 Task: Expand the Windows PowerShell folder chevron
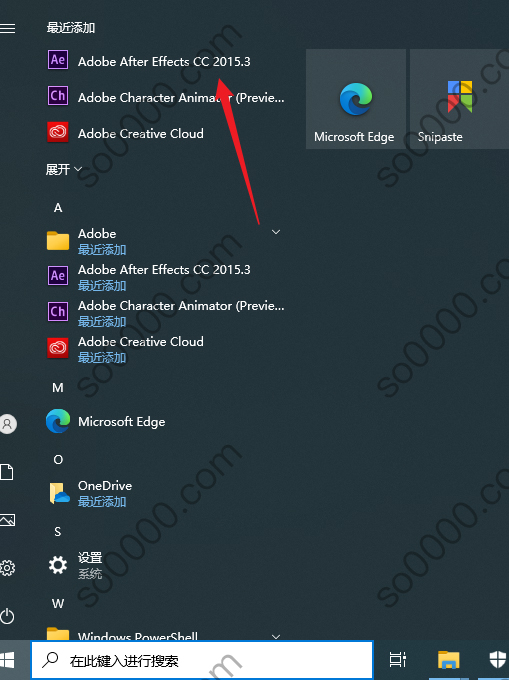point(276,636)
